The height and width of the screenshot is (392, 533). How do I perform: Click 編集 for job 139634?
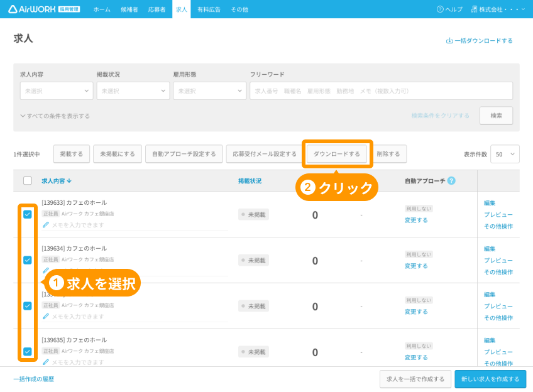(490, 249)
